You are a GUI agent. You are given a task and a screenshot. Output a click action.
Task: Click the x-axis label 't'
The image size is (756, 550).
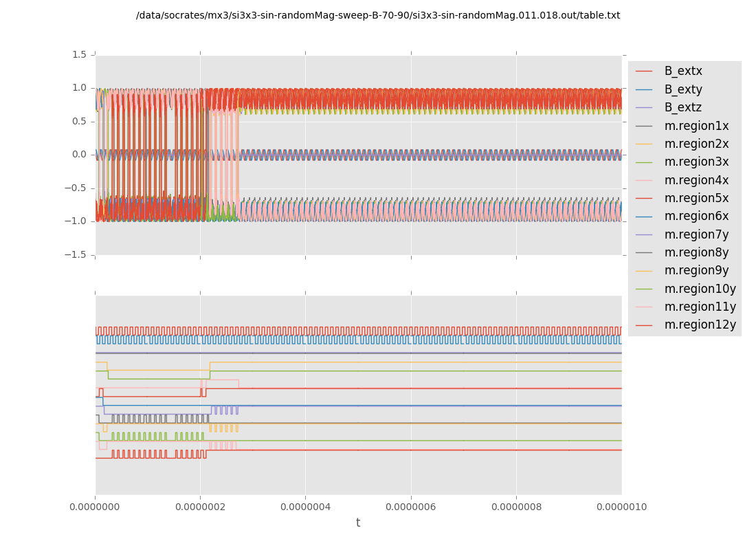coord(358,523)
